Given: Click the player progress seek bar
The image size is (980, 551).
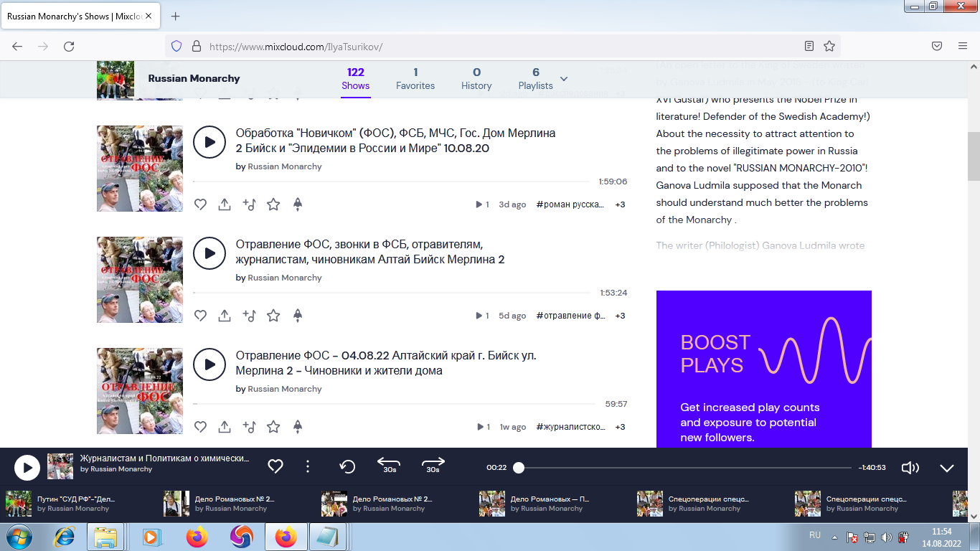Looking at the screenshot, I should [x=682, y=468].
